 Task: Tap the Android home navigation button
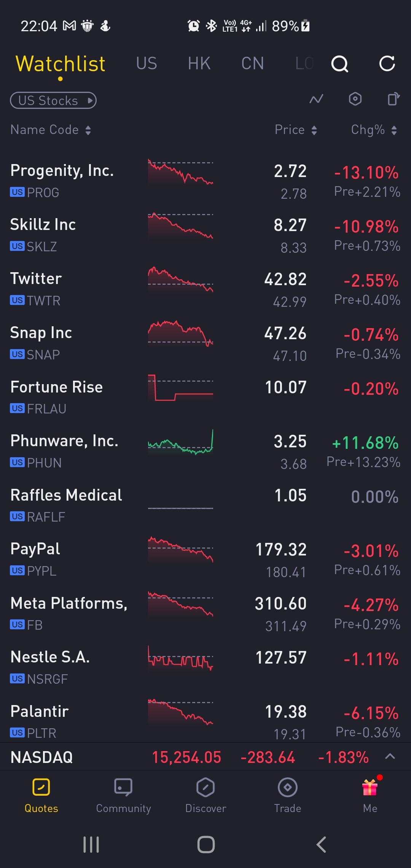206,844
